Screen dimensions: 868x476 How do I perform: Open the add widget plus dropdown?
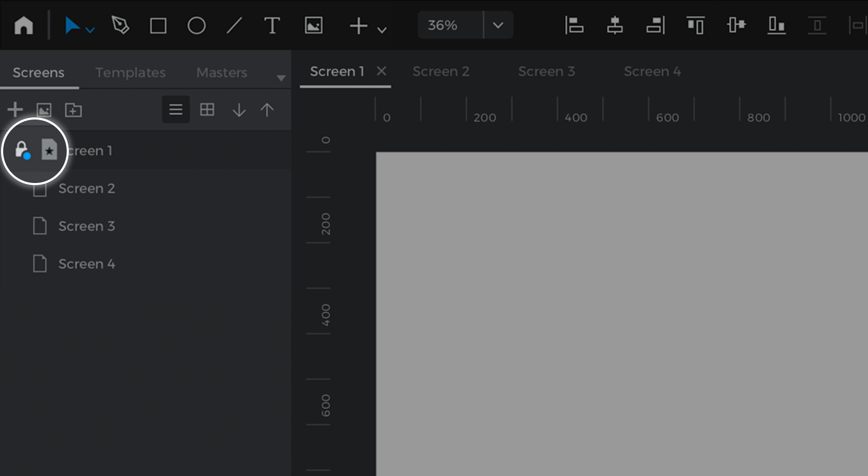click(368, 26)
